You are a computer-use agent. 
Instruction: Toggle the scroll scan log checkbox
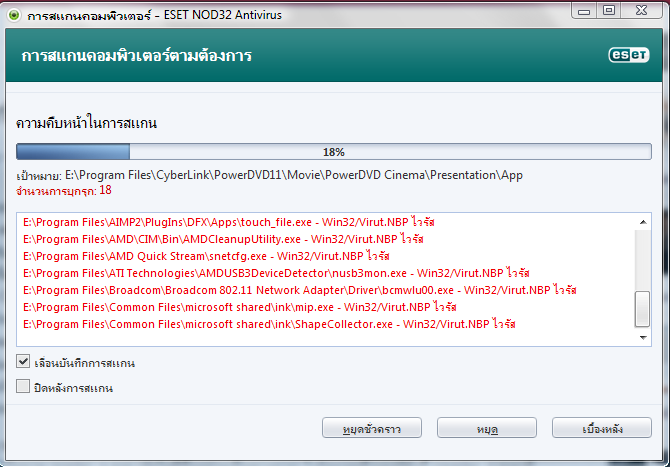[x=23, y=361]
